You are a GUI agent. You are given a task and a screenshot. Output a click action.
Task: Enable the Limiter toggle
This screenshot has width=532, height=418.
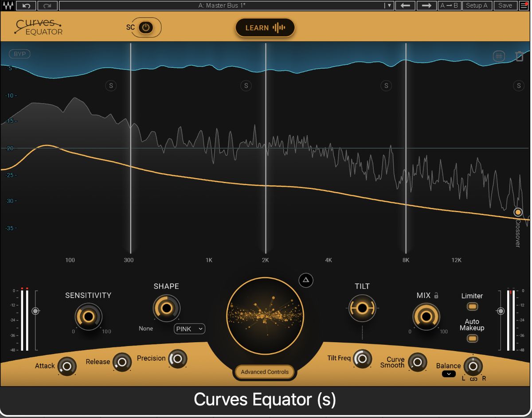click(x=472, y=306)
